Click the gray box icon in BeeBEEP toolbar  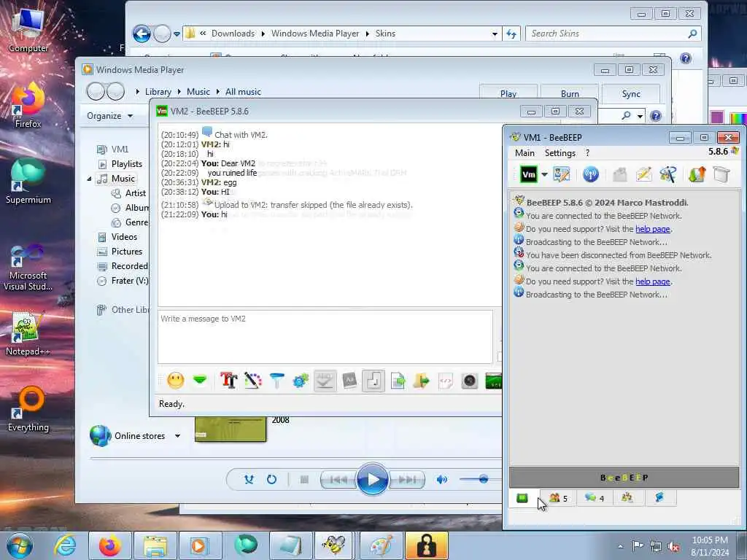coord(721,175)
